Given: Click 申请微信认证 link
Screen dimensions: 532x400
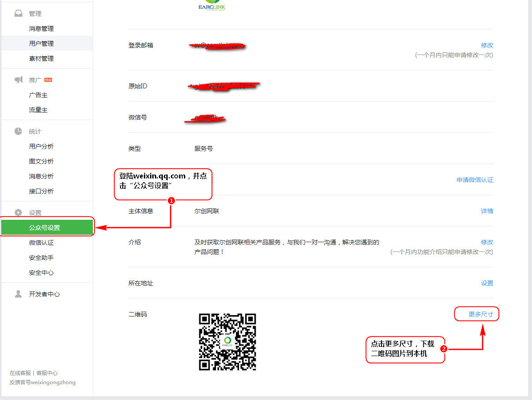Looking at the screenshot, I should click(x=475, y=180).
